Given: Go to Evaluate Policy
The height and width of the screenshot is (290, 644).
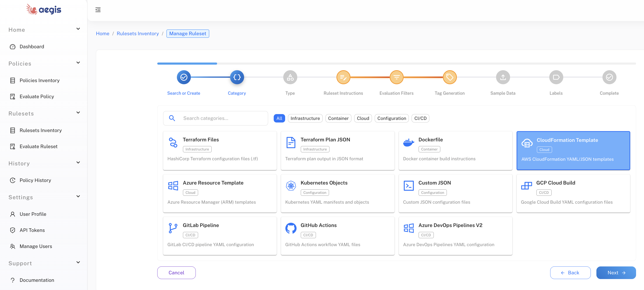Looking at the screenshot, I should [x=37, y=97].
